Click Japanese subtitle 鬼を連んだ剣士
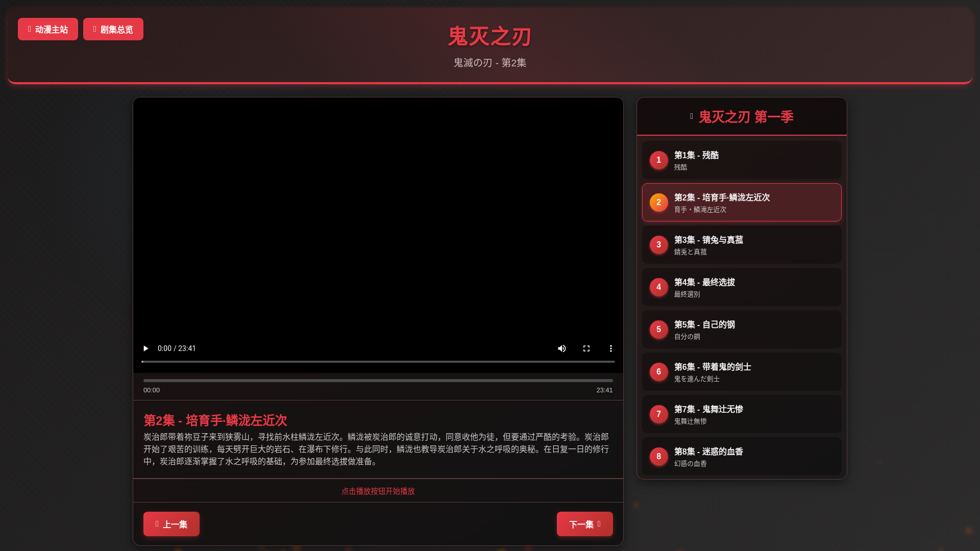The width and height of the screenshot is (980, 551). pyautogui.click(x=697, y=379)
